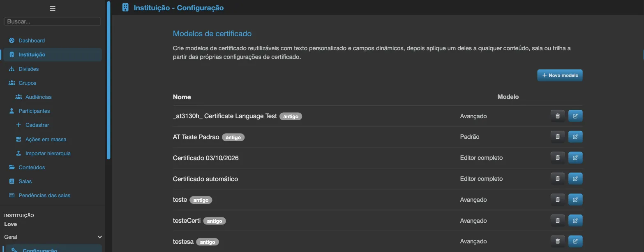The width and height of the screenshot is (644, 252).
Task: Edit AT Teste Padrao model
Action: [575, 137]
